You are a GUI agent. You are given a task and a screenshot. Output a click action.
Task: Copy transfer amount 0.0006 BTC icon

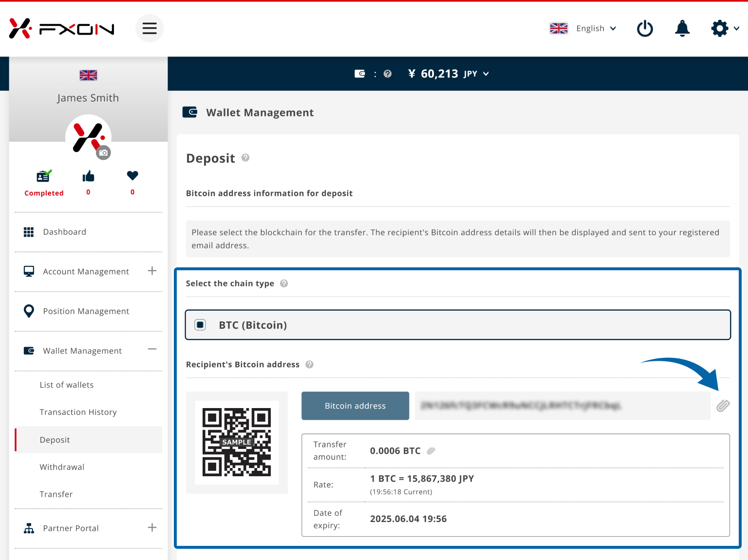pyautogui.click(x=431, y=451)
